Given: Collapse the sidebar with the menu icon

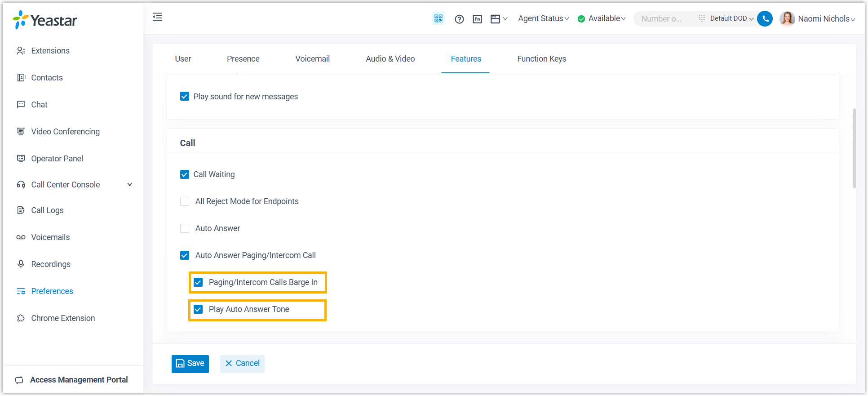Looking at the screenshot, I should pos(157,17).
